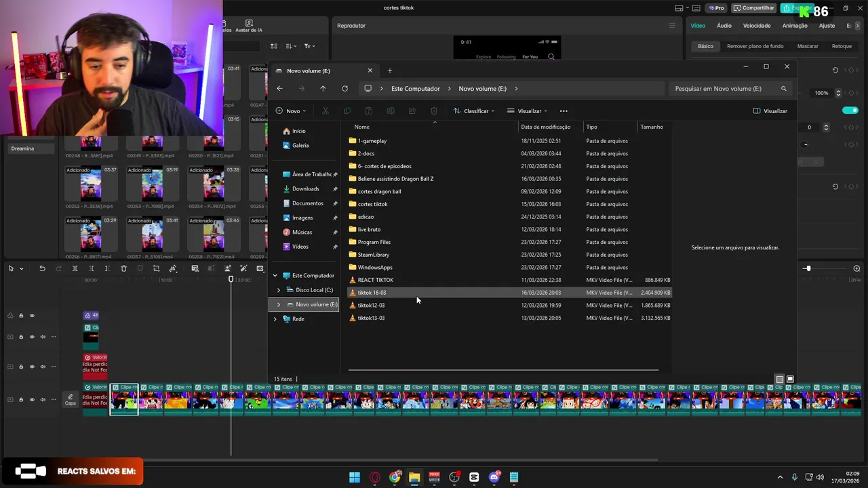This screenshot has width=868, height=488.
Task: Open the pointer tool dropdown arrow in timeline
Action: [21, 268]
